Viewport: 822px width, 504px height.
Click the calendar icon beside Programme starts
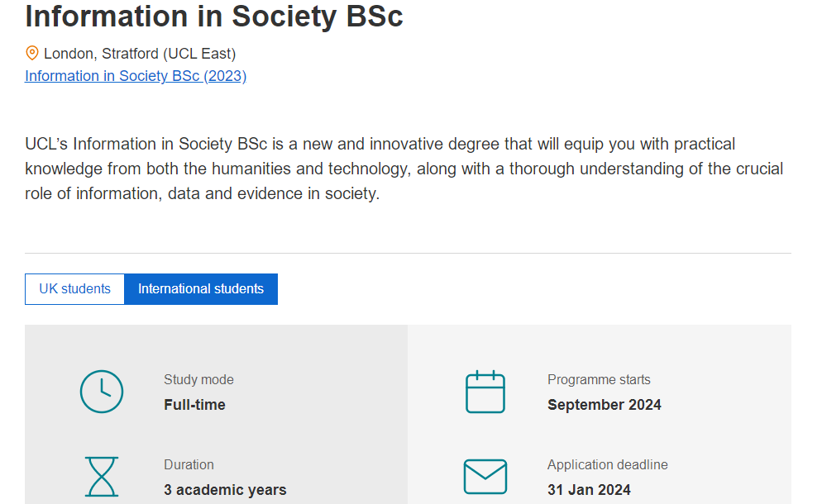click(x=485, y=392)
